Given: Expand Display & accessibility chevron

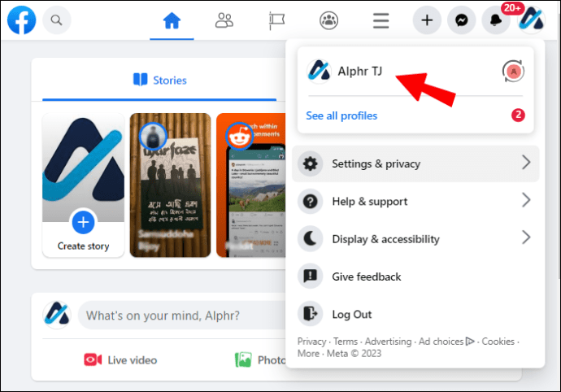Looking at the screenshot, I should point(526,237).
